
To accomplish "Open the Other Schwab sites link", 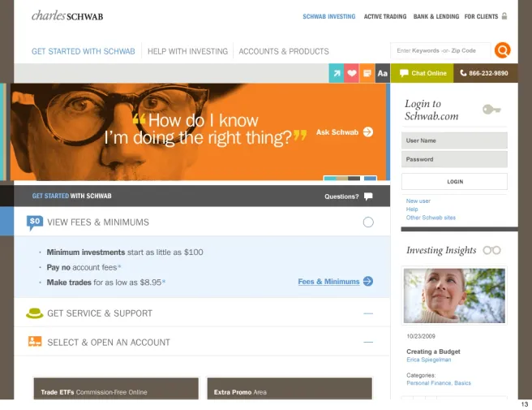I will tap(431, 218).
